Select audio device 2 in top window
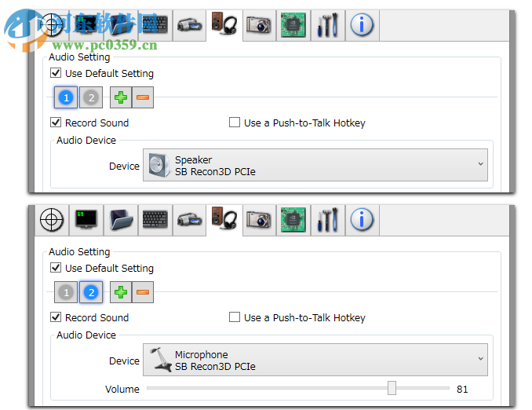Viewport: 532px width, 410px height. point(91,97)
